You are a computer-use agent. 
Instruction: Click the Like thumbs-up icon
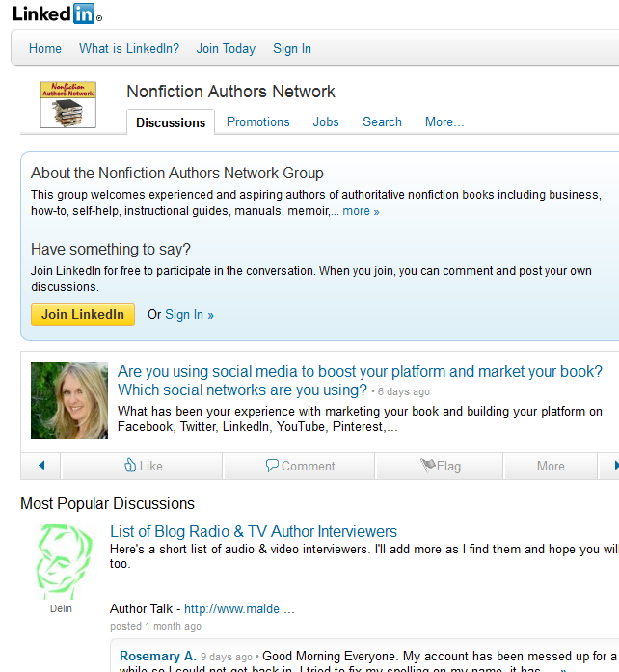(130, 465)
